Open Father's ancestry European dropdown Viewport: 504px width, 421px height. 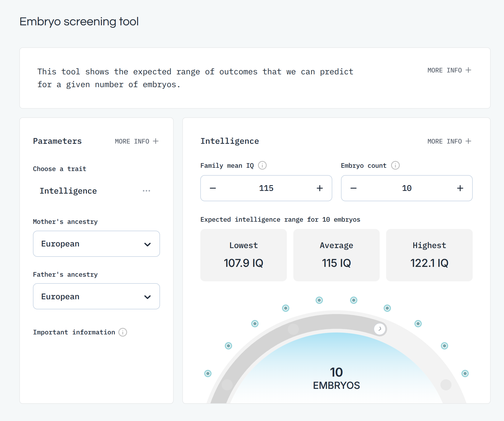click(x=96, y=296)
